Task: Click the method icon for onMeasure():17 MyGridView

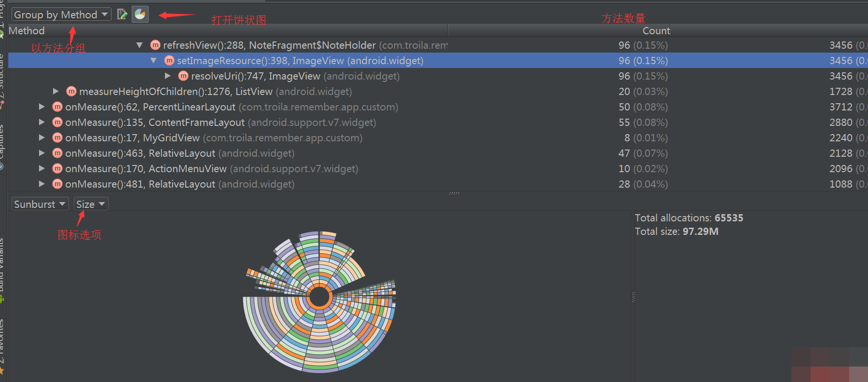Action: [57, 138]
